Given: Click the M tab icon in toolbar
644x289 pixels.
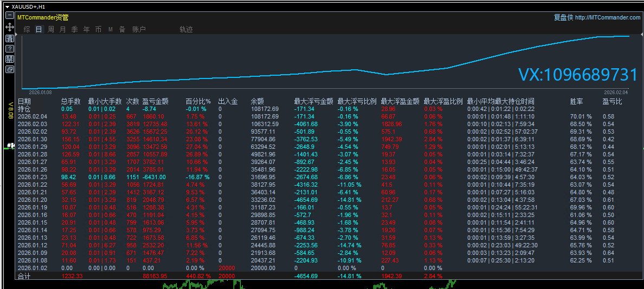Looking at the screenshot, I should [x=111, y=30].
